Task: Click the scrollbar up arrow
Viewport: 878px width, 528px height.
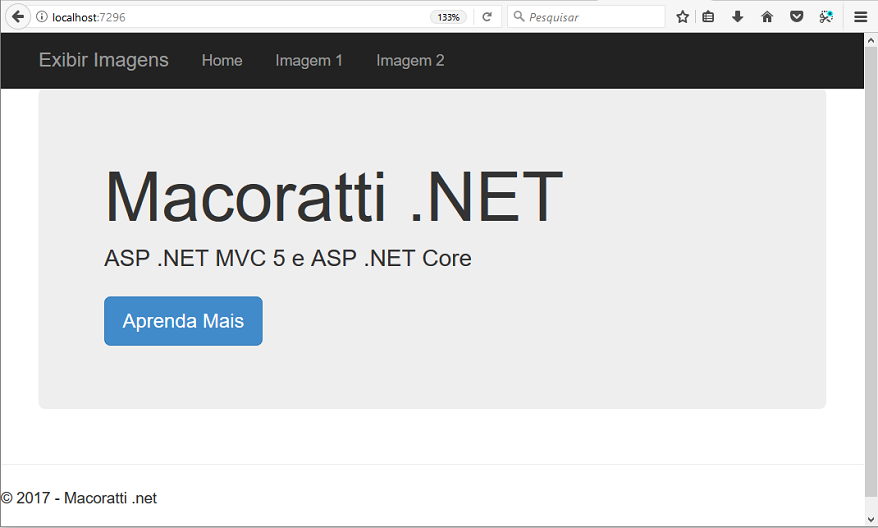Action: [x=871, y=40]
